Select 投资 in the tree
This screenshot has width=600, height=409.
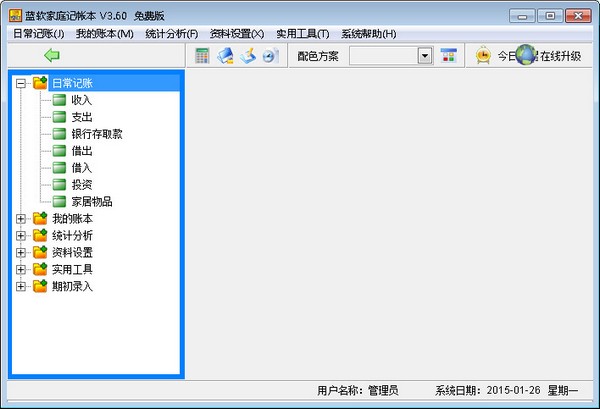pos(82,185)
